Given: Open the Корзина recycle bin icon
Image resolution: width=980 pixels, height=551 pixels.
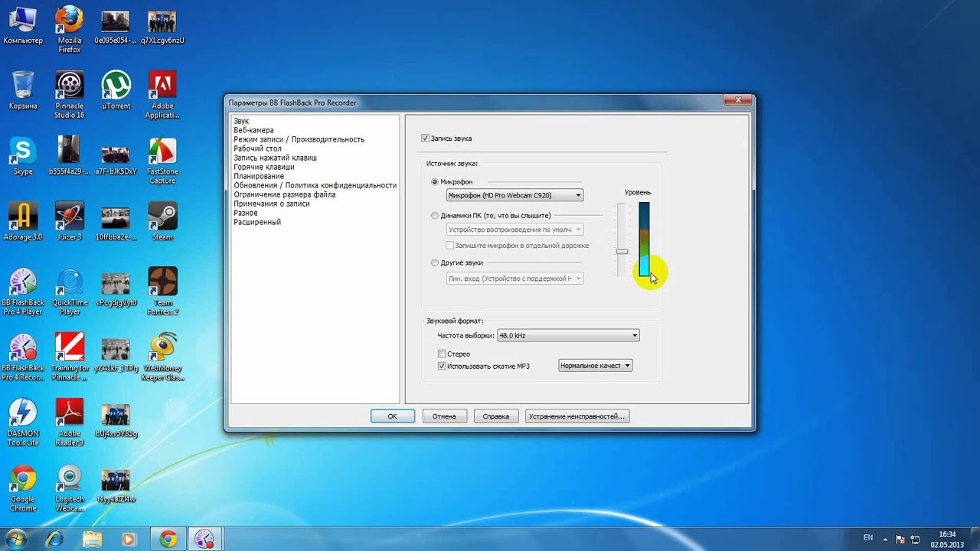Looking at the screenshot, I should 23,90.
